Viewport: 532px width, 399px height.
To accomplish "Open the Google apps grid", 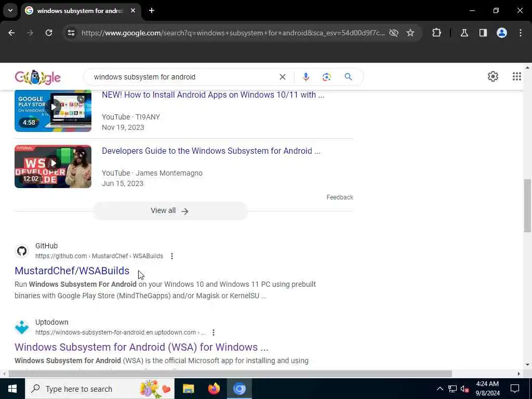I will 517,77.
